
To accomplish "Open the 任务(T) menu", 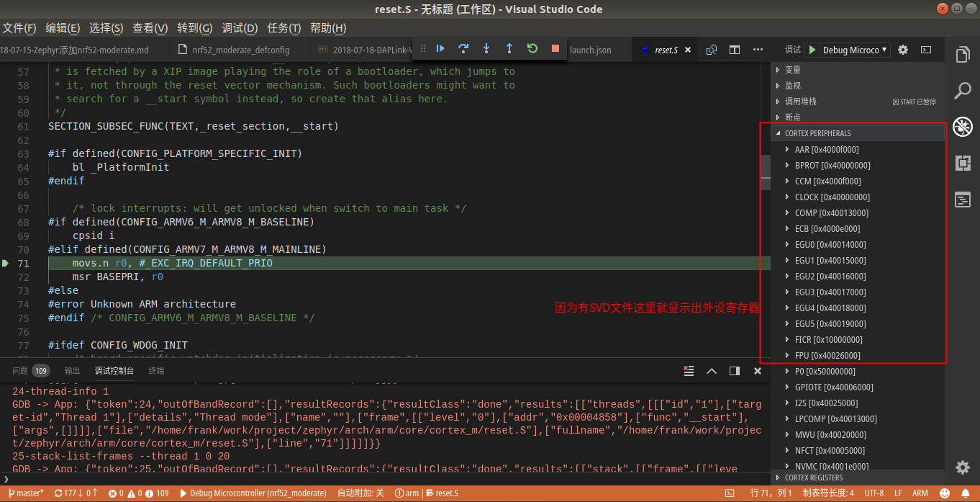I will (x=283, y=28).
